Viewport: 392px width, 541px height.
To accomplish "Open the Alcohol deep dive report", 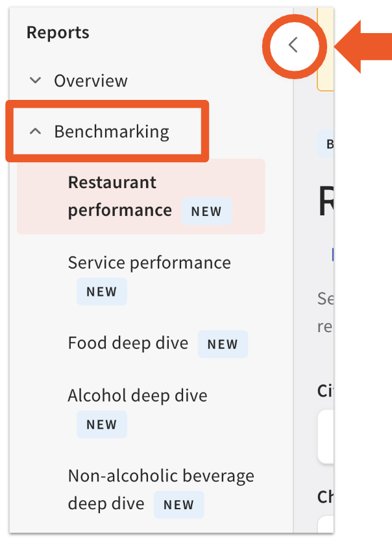I will coord(137,395).
